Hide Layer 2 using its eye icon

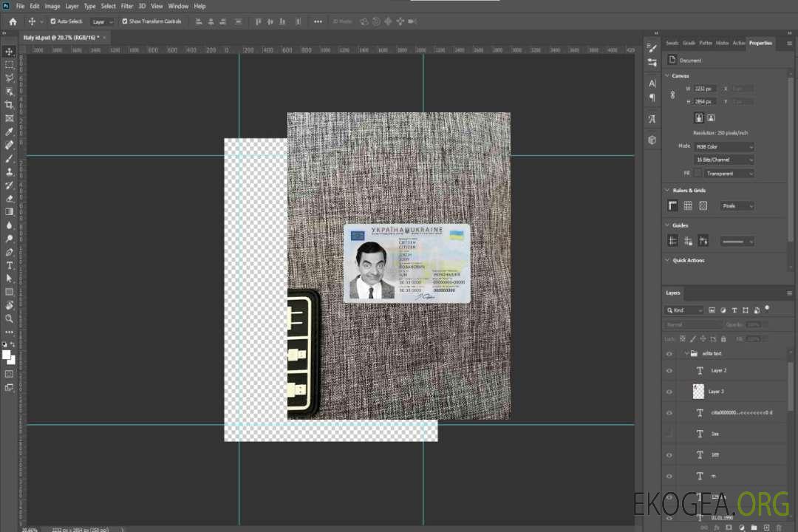tap(669, 370)
